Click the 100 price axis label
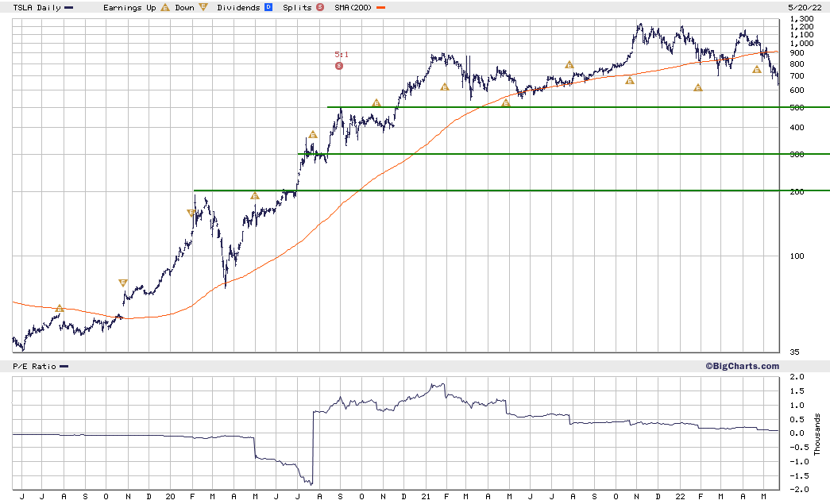The image size is (830, 504). click(797, 256)
